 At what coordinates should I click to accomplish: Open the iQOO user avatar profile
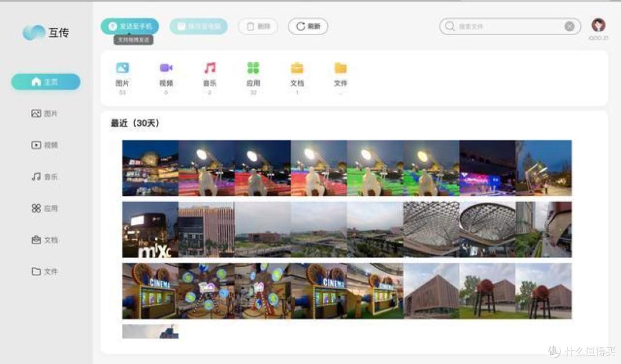coord(598,25)
